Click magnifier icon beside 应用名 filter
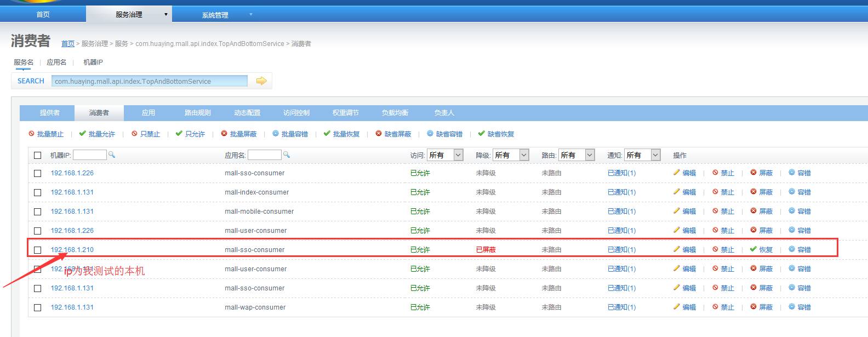Screen dimensions: 868x337 pyautogui.click(x=286, y=155)
